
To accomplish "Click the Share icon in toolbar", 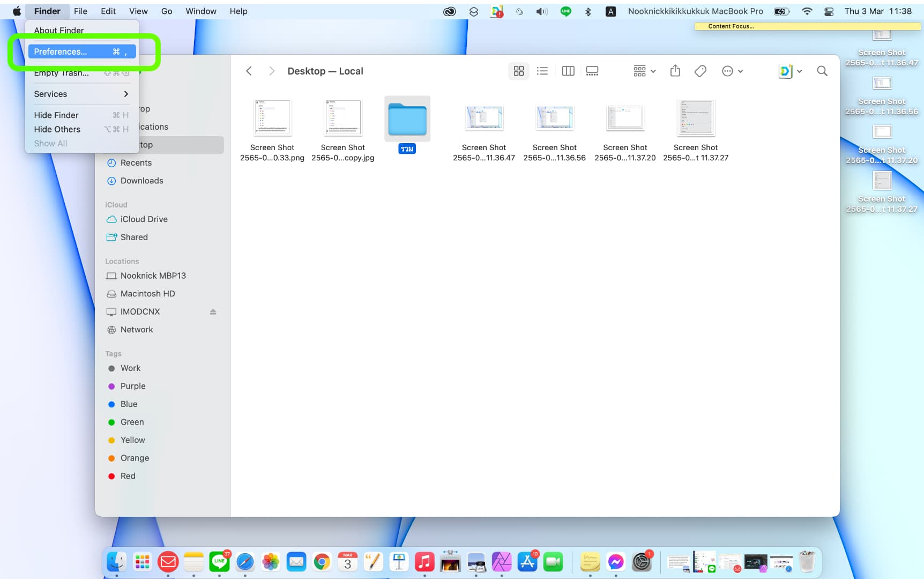I will [675, 71].
